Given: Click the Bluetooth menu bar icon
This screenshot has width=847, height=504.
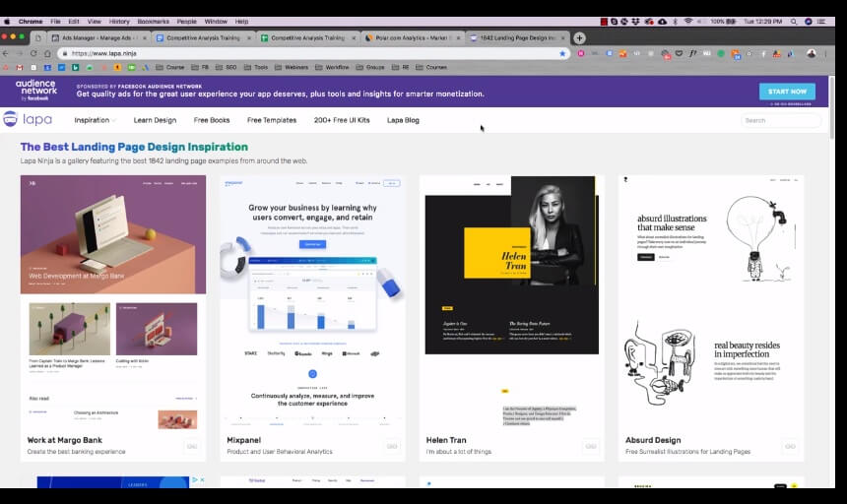Looking at the screenshot, I should point(675,22).
